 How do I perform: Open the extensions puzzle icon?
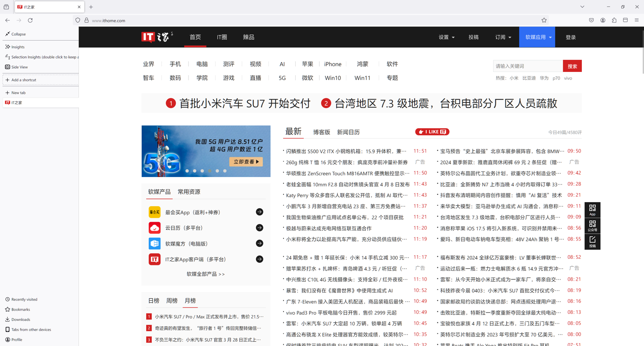614,20
